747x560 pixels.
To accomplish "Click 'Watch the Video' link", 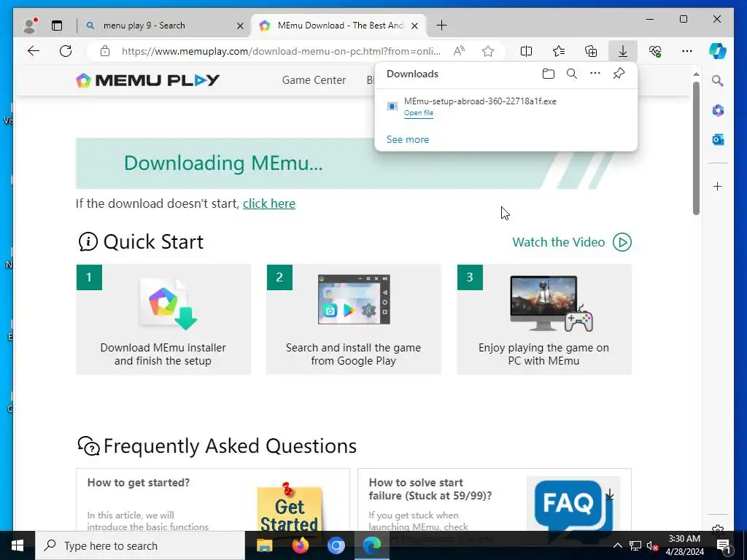I will pos(558,242).
